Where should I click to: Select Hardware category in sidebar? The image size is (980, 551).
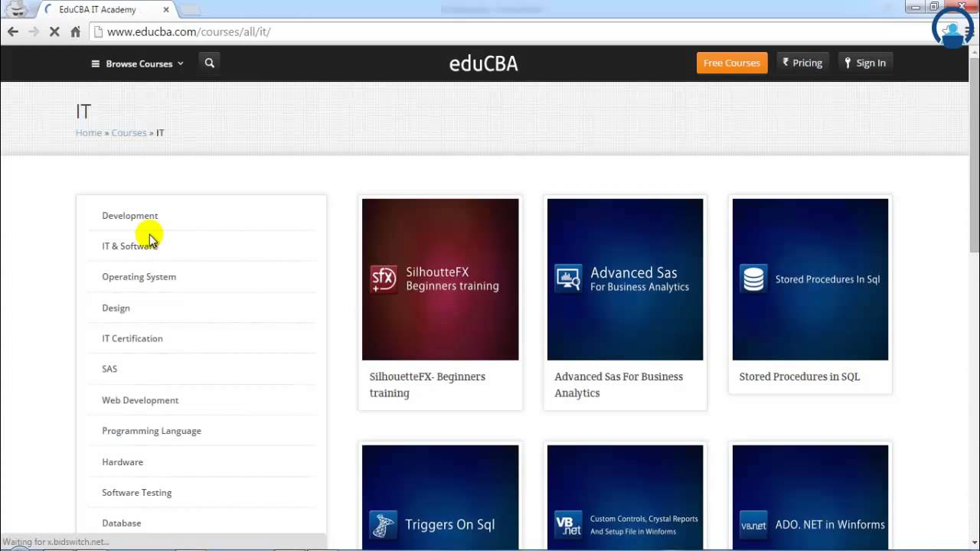point(122,462)
